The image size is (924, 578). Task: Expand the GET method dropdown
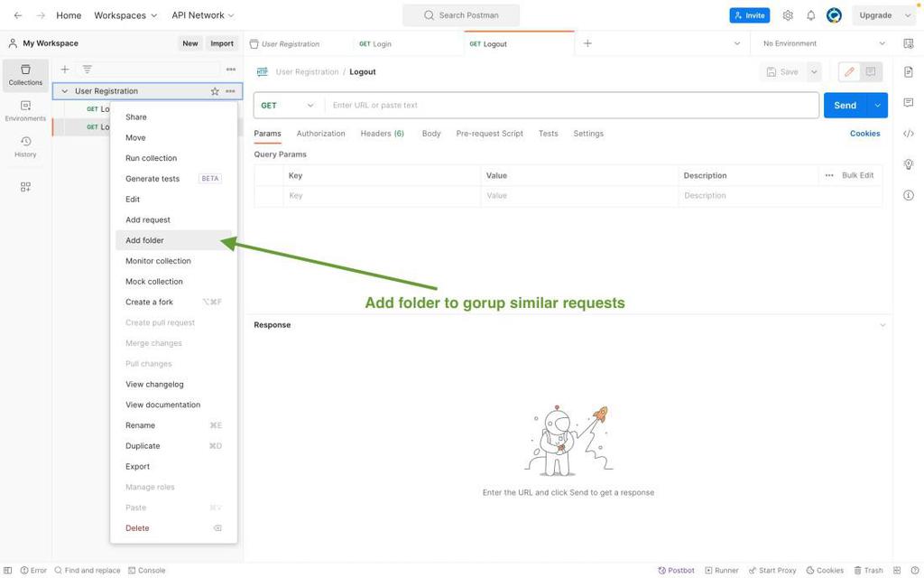tap(288, 106)
